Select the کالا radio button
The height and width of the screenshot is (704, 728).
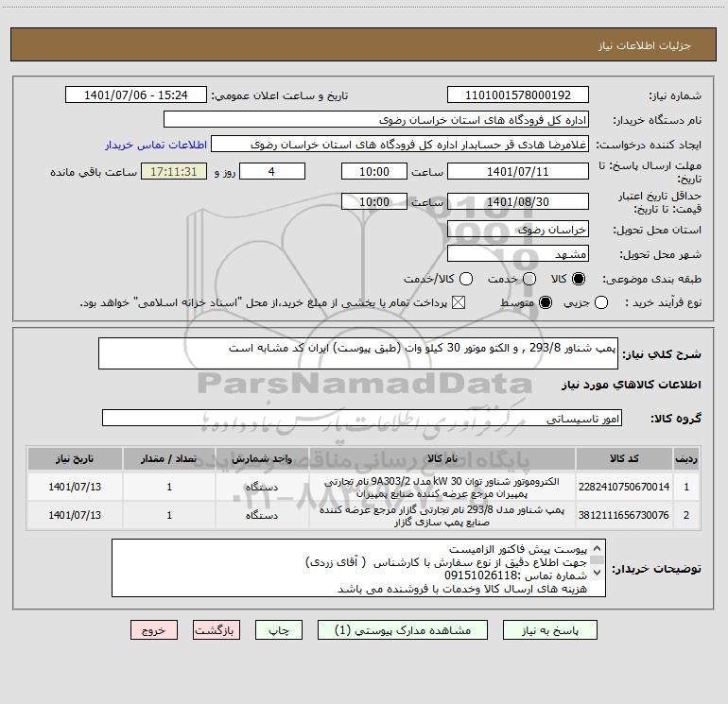click(x=579, y=279)
